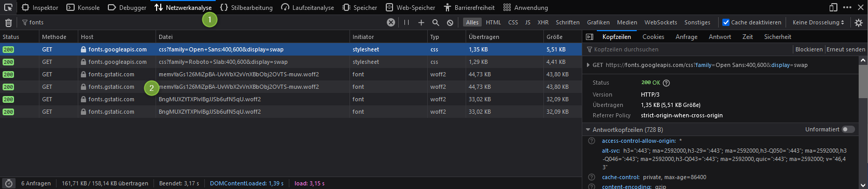Filter requests by HTML

point(493,22)
